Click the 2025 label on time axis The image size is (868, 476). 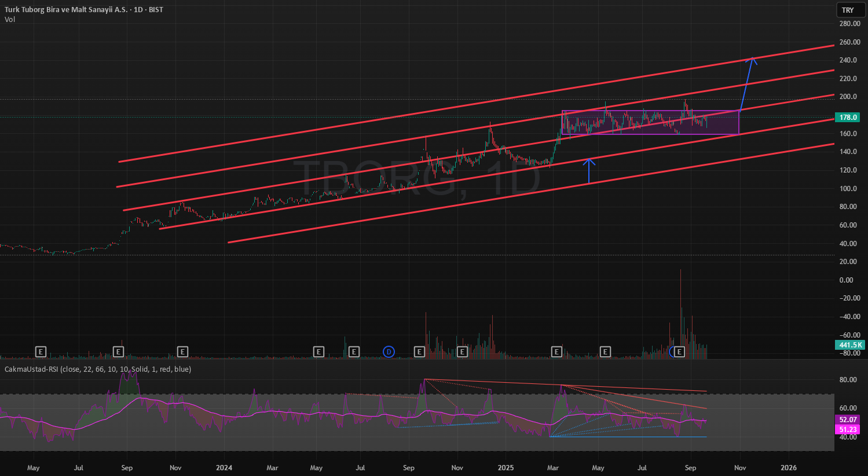(x=506, y=468)
